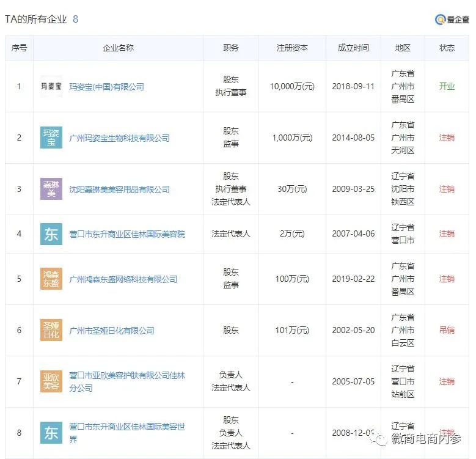476x459 pixels.
Task: Click the 30万(元) registered capital cell
Action: (x=292, y=189)
